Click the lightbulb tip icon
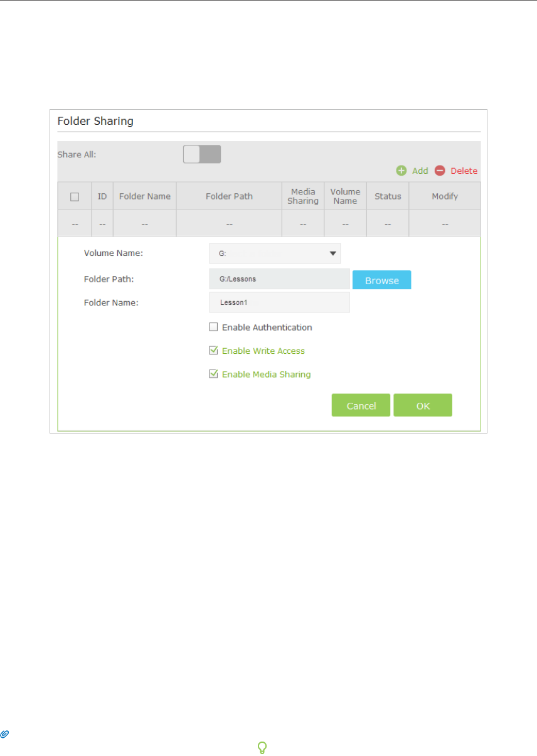 pos(263,747)
